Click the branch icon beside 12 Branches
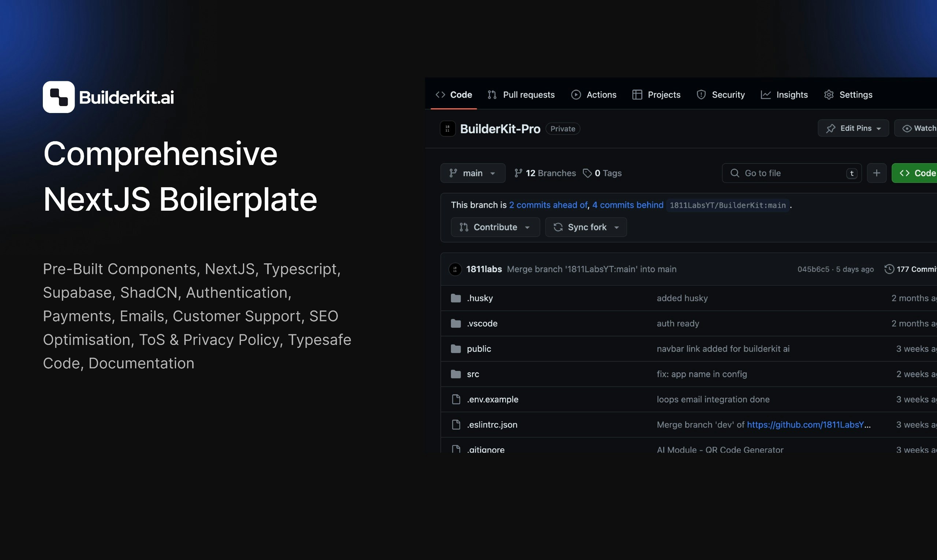The image size is (937, 560). click(x=518, y=173)
